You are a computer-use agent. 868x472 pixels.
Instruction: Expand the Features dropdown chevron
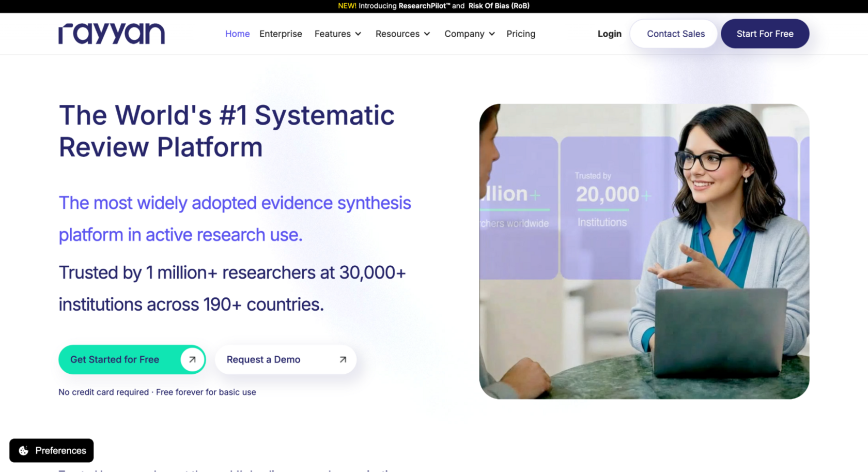[x=358, y=34]
